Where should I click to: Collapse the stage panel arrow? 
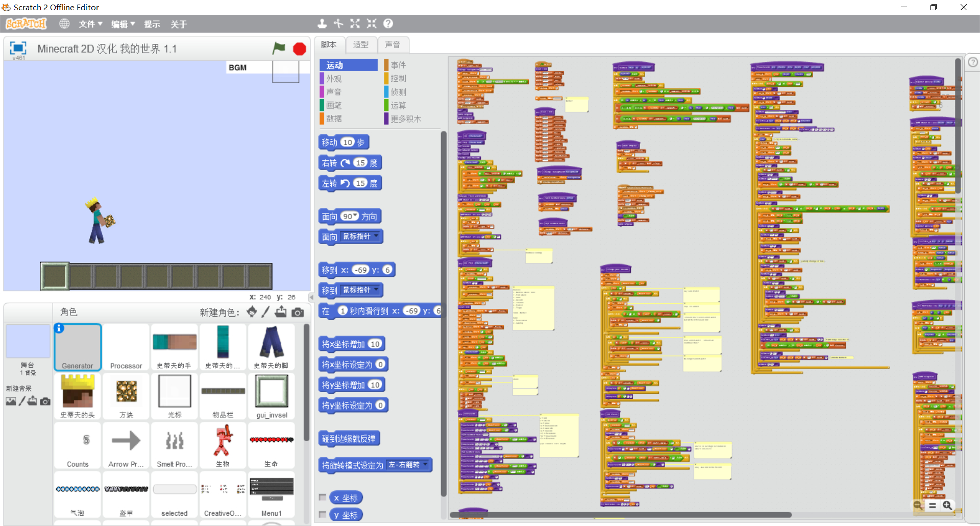[x=311, y=297]
